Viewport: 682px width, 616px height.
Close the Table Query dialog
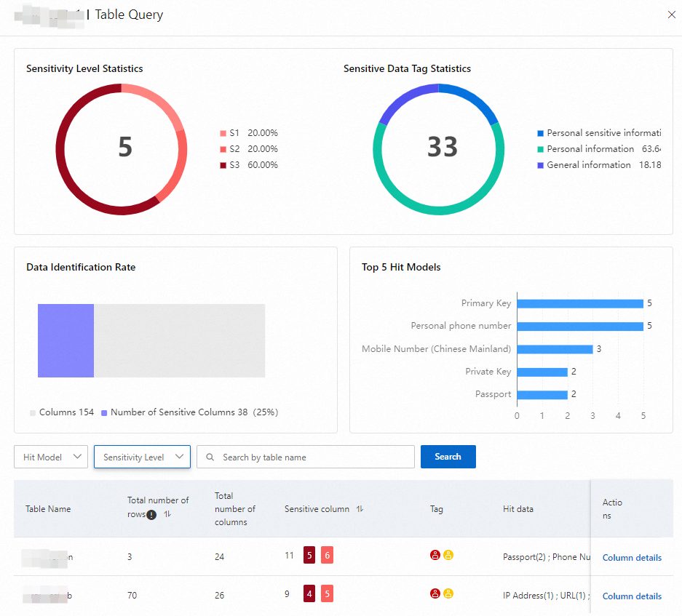click(671, 15)
